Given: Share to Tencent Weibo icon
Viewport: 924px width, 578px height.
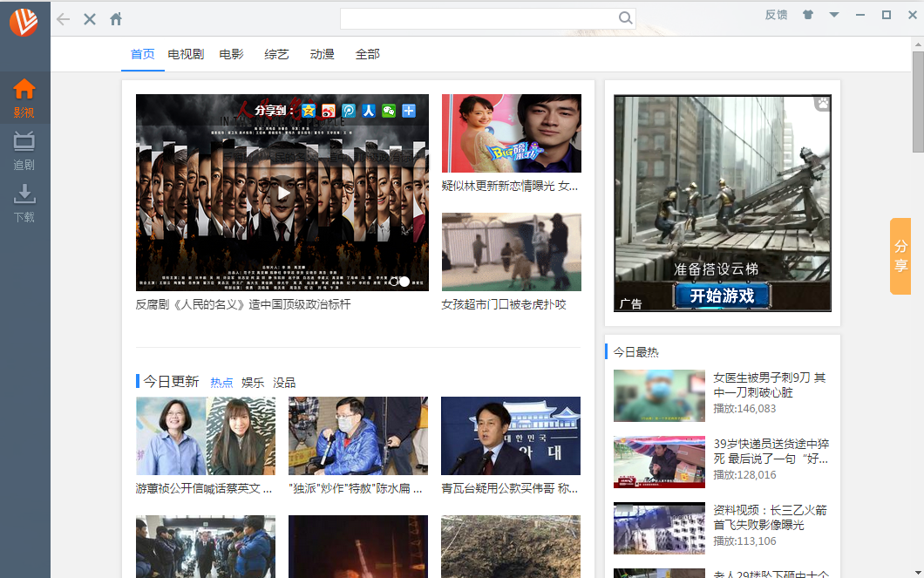Looking at the screenshot, I should click(349, 111).
